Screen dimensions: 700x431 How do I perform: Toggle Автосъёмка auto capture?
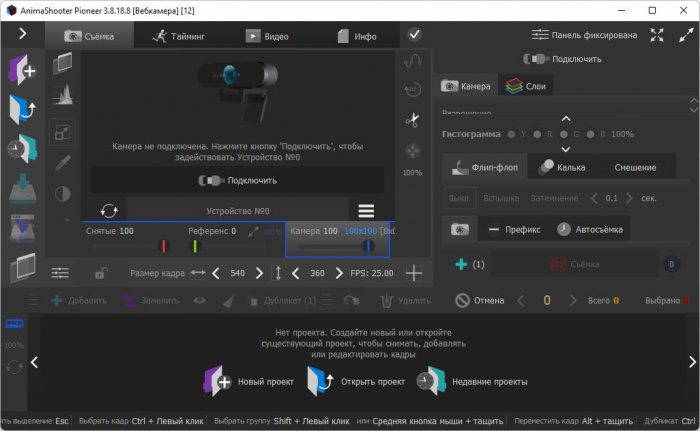590,230
